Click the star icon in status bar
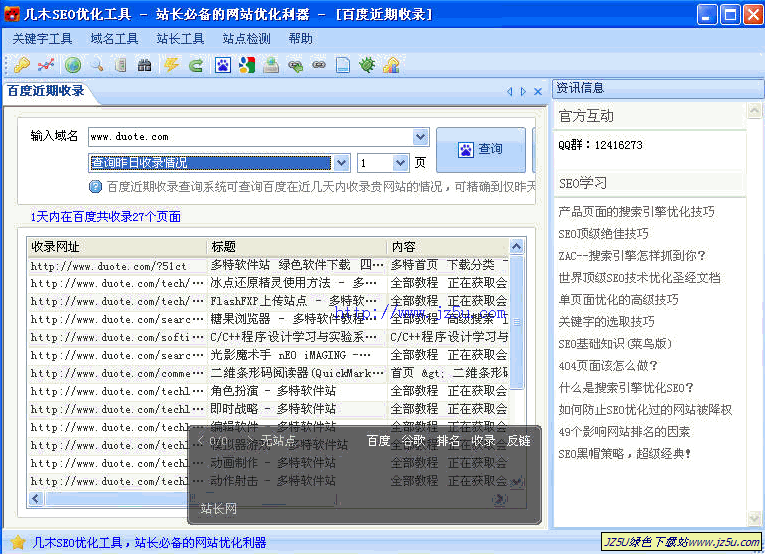 point(18,542)
